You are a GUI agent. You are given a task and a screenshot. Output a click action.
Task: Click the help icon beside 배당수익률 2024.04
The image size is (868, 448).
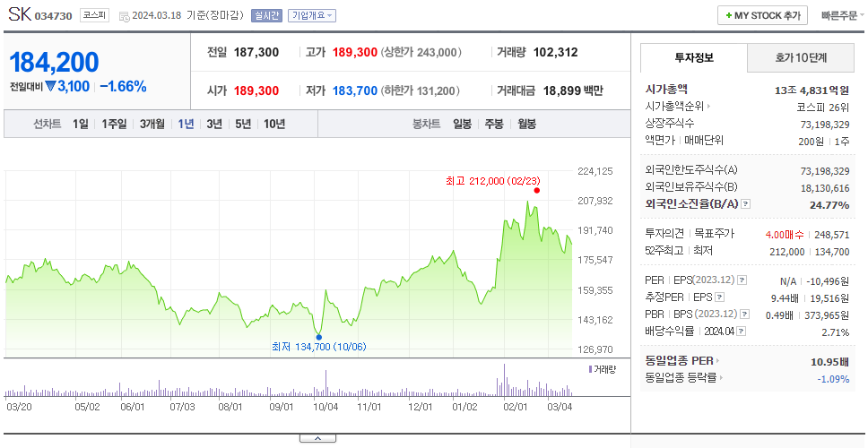(x=742, y=332)
